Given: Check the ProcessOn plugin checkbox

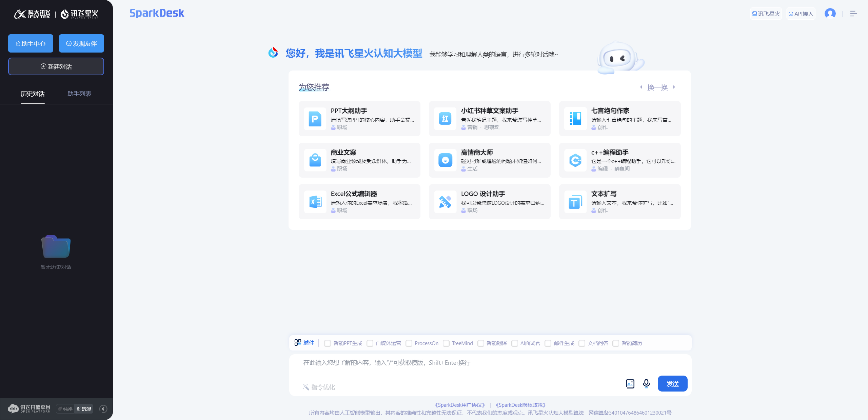Looking at the screenshot, I should 409,343.
